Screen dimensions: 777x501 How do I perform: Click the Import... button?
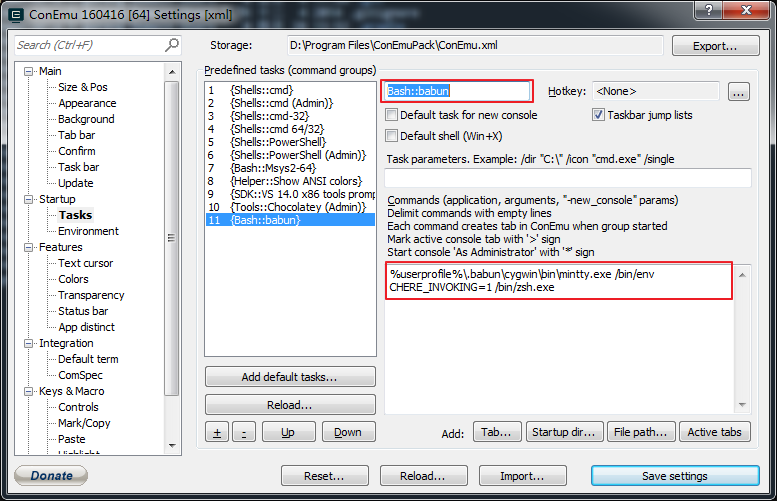pos(522,476)
